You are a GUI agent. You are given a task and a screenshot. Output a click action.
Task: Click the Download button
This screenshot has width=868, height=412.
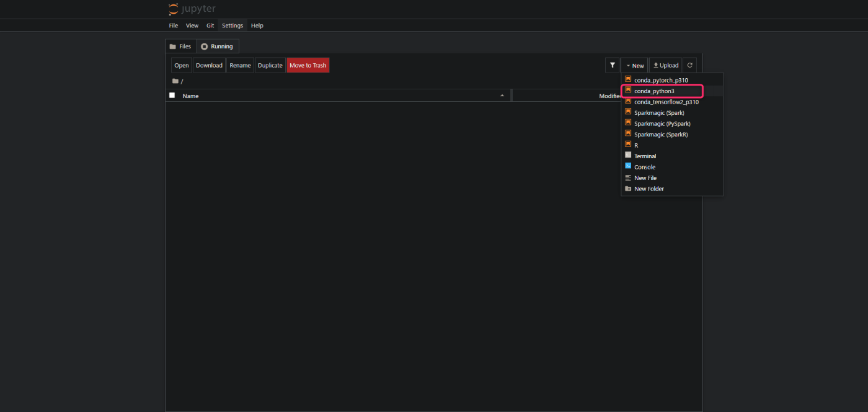click(x=209, y=65)
